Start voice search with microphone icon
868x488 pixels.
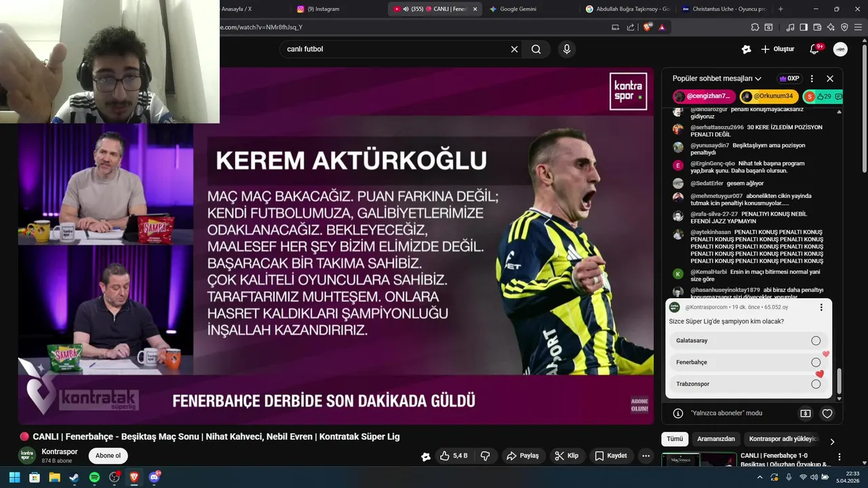pyautogui.click(x=567, y=49)
